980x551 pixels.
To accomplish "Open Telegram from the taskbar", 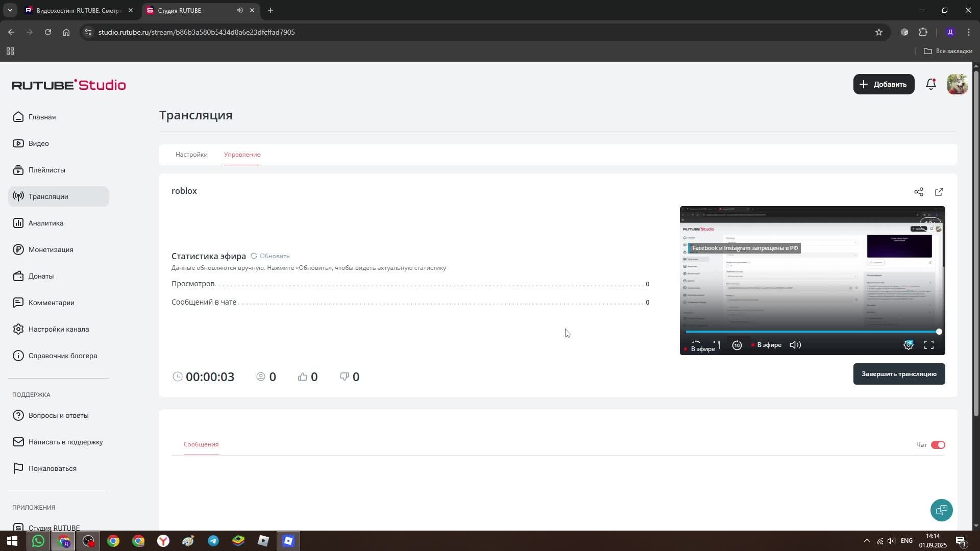I will (x=213, y=541).
